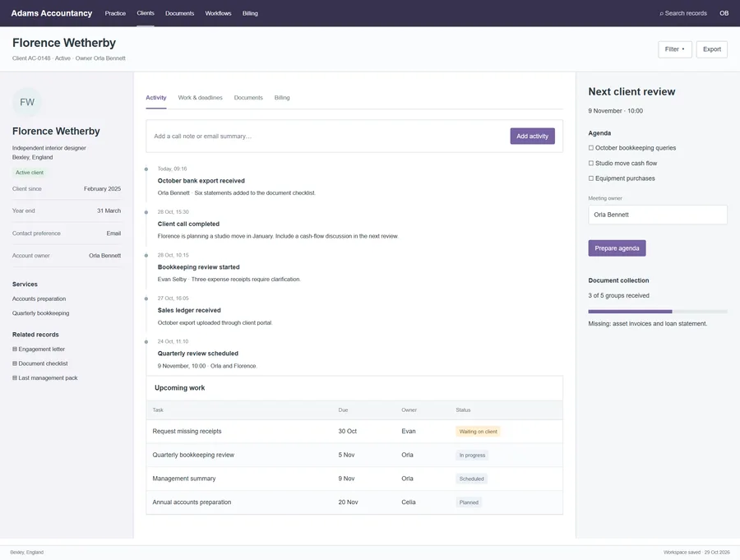Click the Export button
Image resolution: width=740 pixels, height=560 pixels.
(712, 49)
